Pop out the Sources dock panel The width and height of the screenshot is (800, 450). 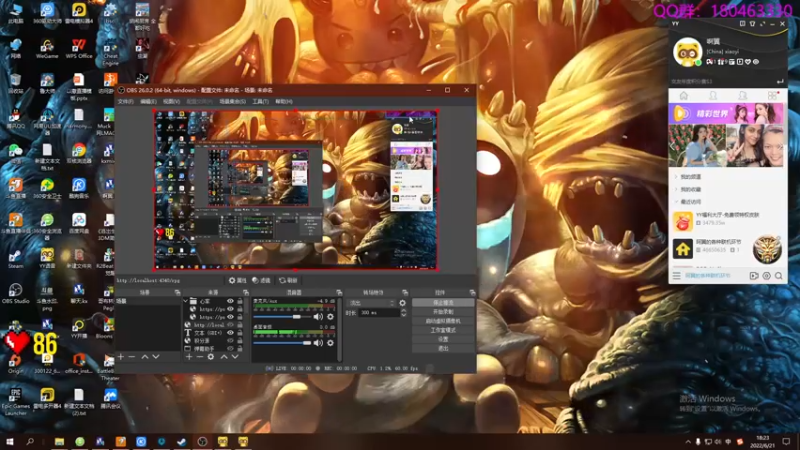tap(245, 292)
